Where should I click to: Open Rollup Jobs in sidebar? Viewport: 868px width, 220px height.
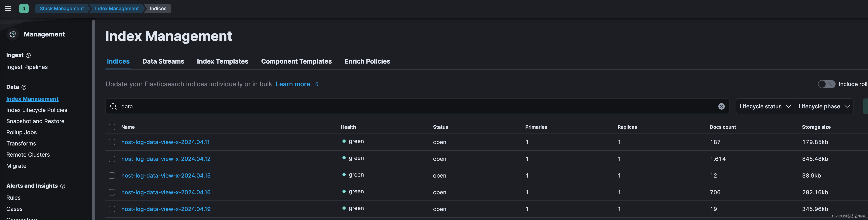coord(21,132)
